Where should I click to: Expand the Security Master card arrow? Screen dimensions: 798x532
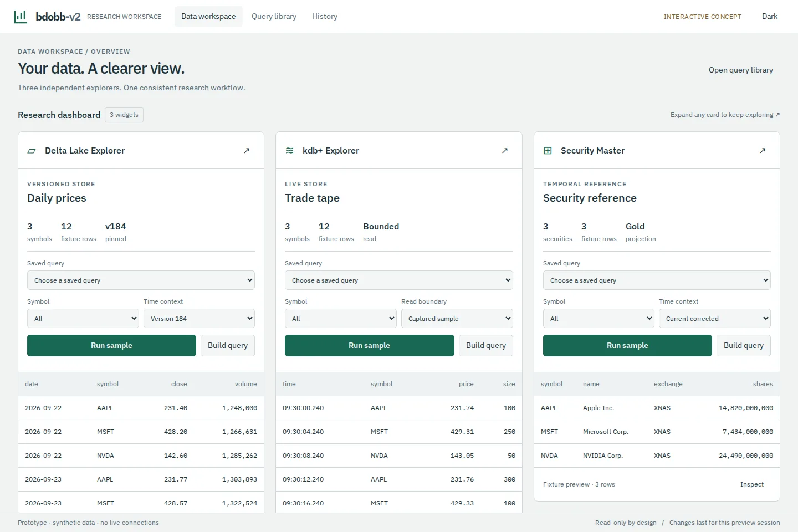click(763, 151)
